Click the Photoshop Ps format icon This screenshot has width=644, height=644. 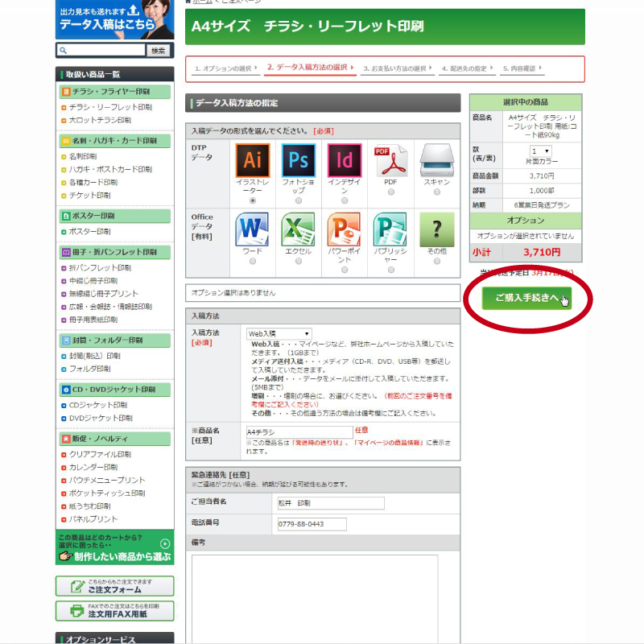[x=299, y=160]
